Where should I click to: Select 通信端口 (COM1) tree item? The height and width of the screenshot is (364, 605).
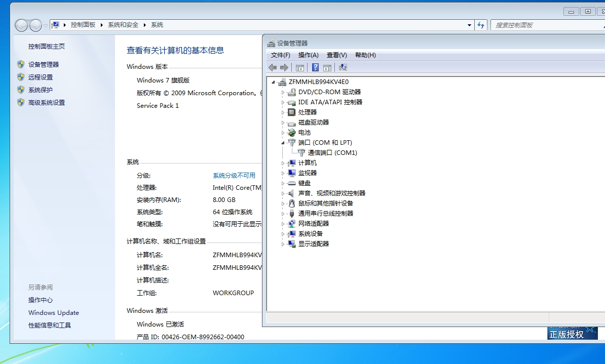point(332,153)
